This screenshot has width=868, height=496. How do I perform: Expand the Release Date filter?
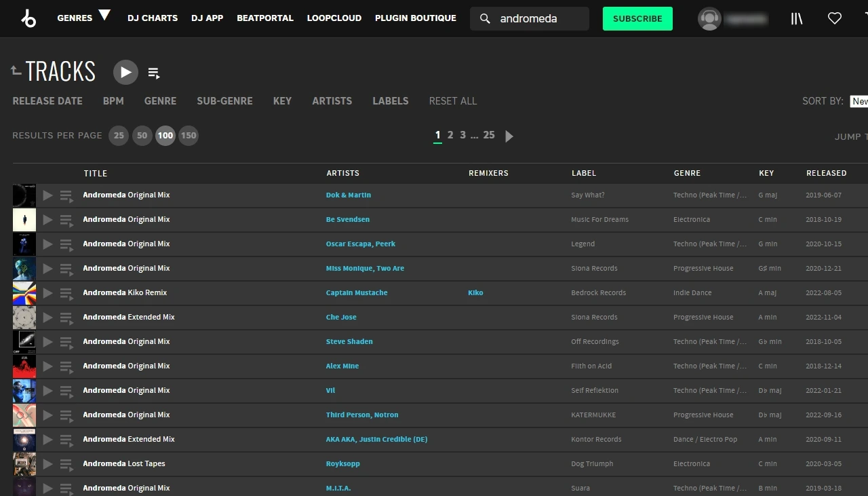[47, 101]
